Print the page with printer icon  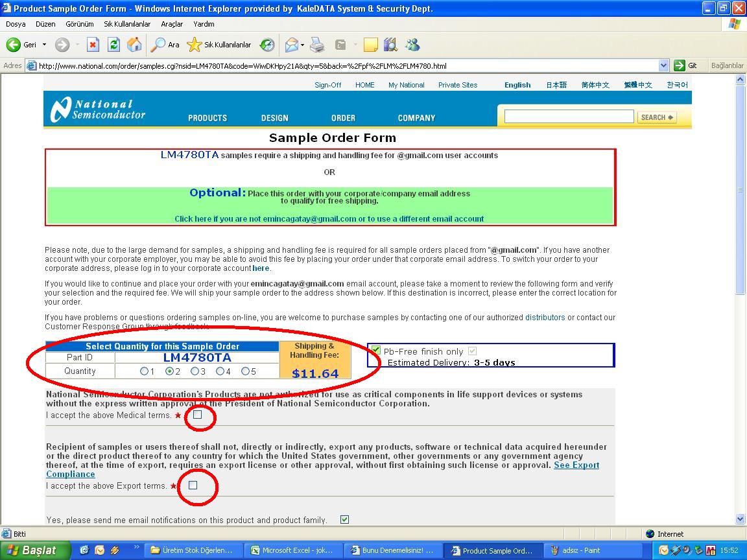tap(316, 45)
